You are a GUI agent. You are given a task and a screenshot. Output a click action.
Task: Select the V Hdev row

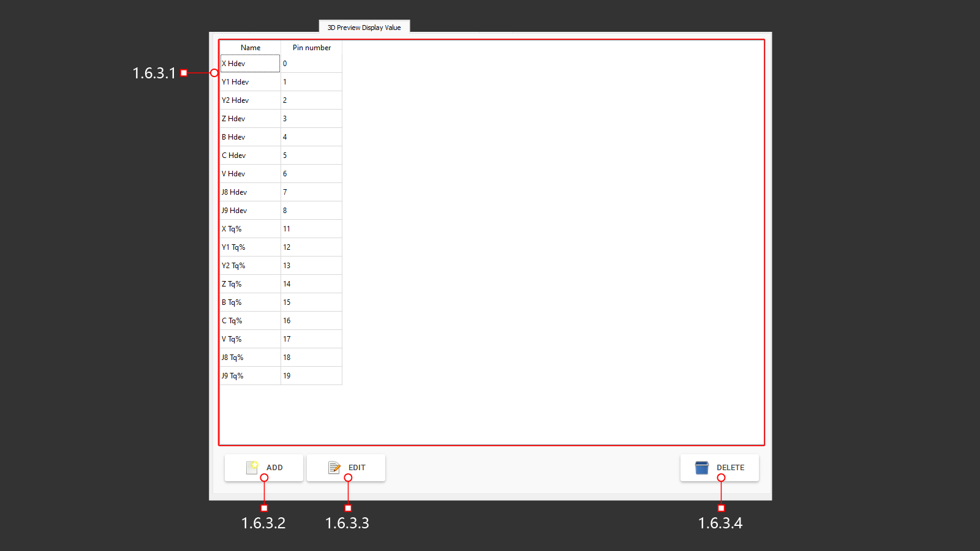coord(249,173)
